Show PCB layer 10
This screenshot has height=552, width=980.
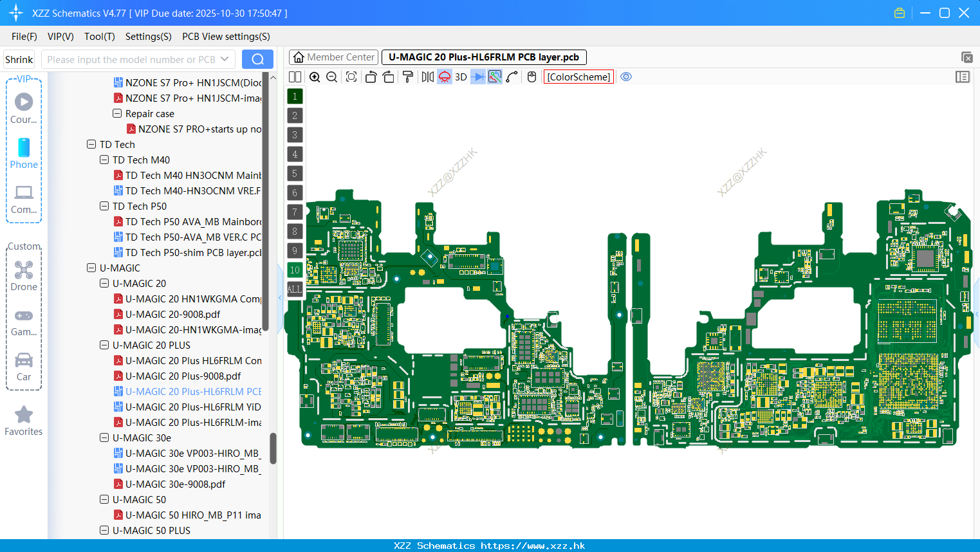(x=295, y=270)
